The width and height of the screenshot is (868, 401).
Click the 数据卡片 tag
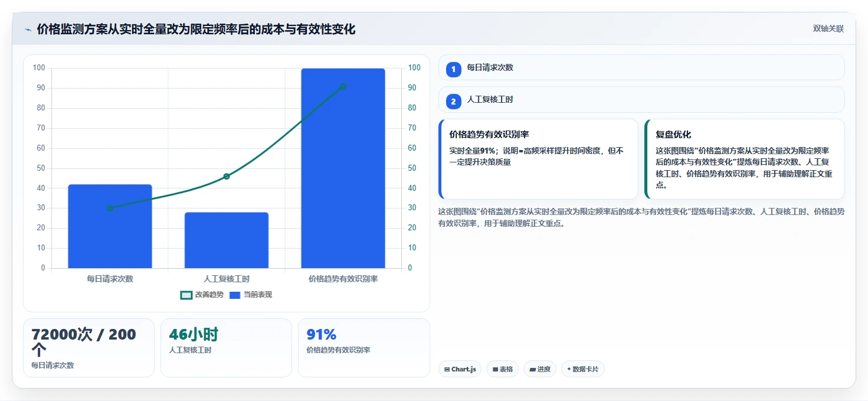click(x=583, y=369)
